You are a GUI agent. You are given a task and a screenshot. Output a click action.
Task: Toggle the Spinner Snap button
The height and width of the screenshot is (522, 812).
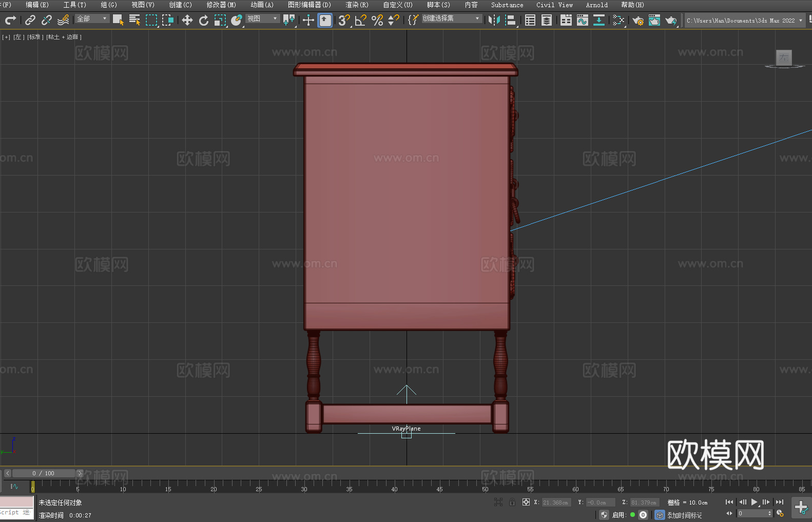pos(394,20)
